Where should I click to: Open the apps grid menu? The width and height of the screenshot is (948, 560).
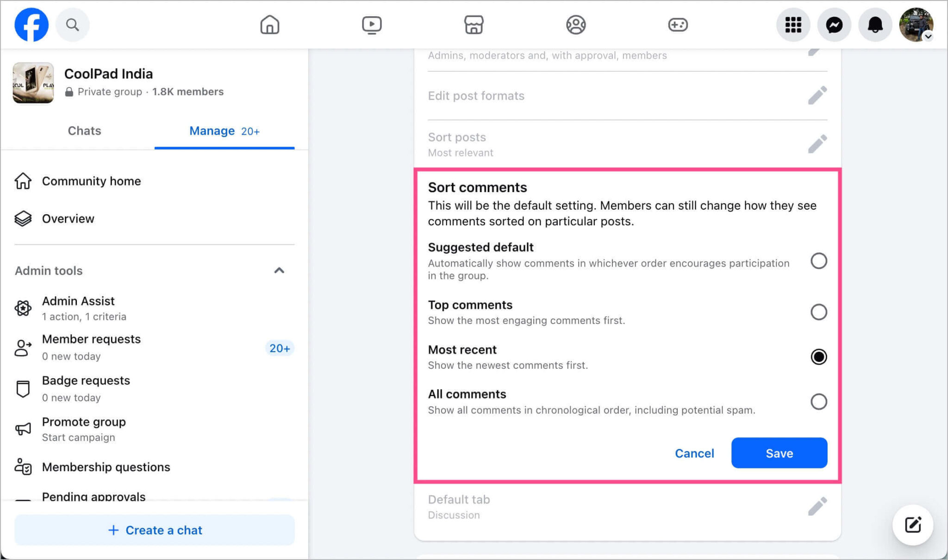click(x=793, y=25)
